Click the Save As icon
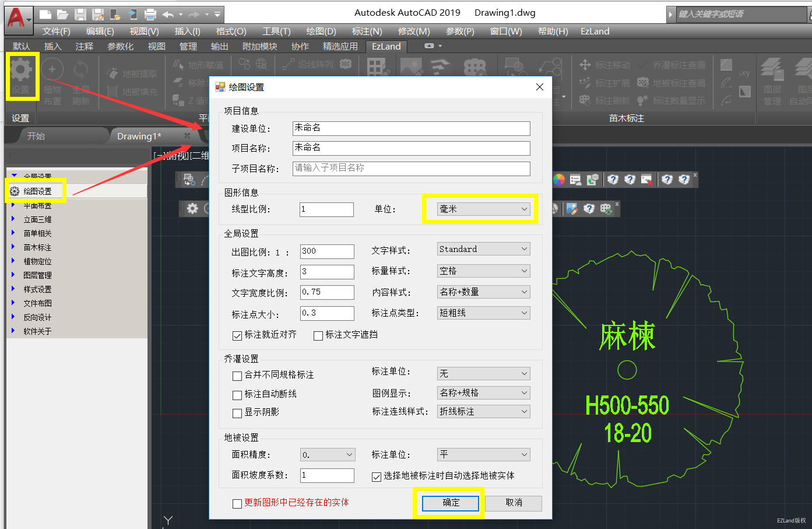812x529 pixels. 98,15
